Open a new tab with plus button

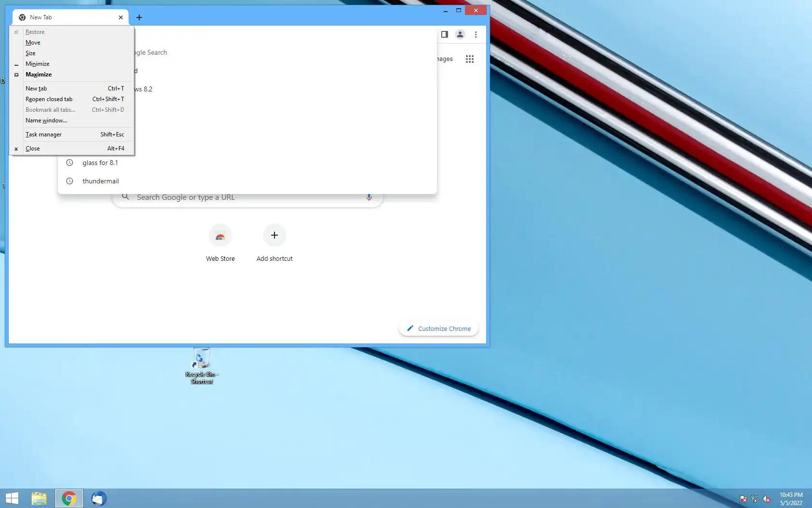click(139, 17)
